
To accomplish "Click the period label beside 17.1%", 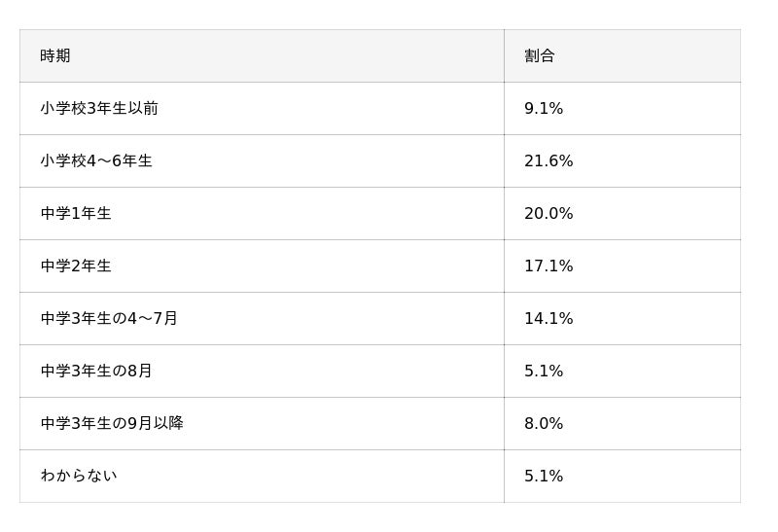I will coord(76,266).
